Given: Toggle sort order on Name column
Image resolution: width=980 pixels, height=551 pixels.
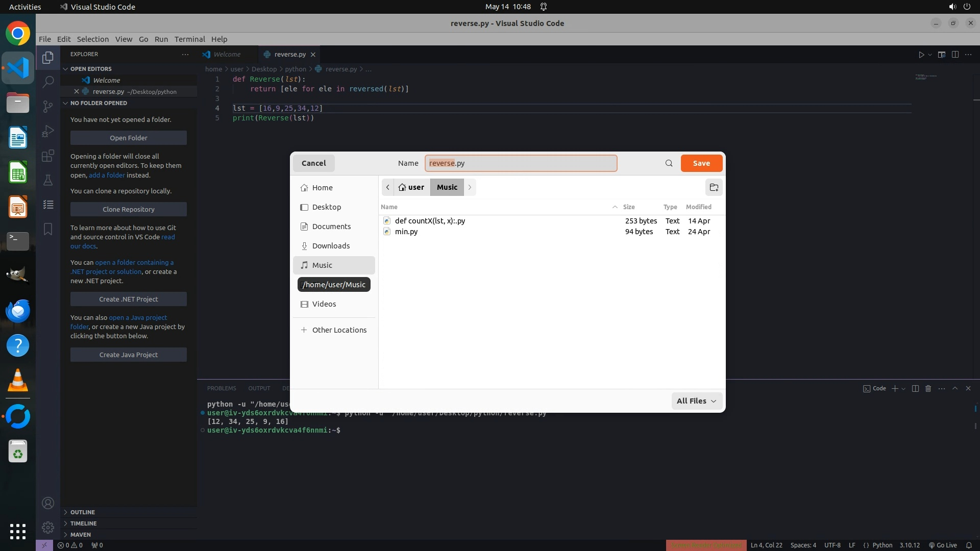Looking at the screenshot, I should tap(389, 207).
